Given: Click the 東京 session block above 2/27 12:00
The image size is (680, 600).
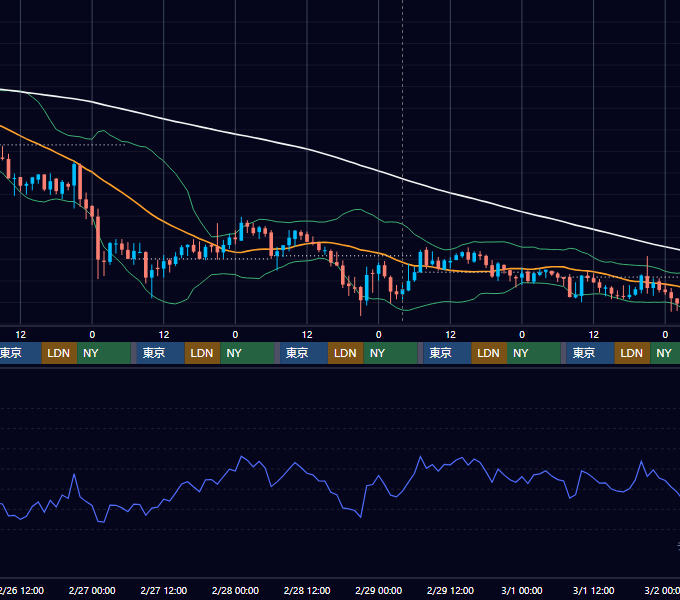Looking at the screenshot, I should coord(160,353).
